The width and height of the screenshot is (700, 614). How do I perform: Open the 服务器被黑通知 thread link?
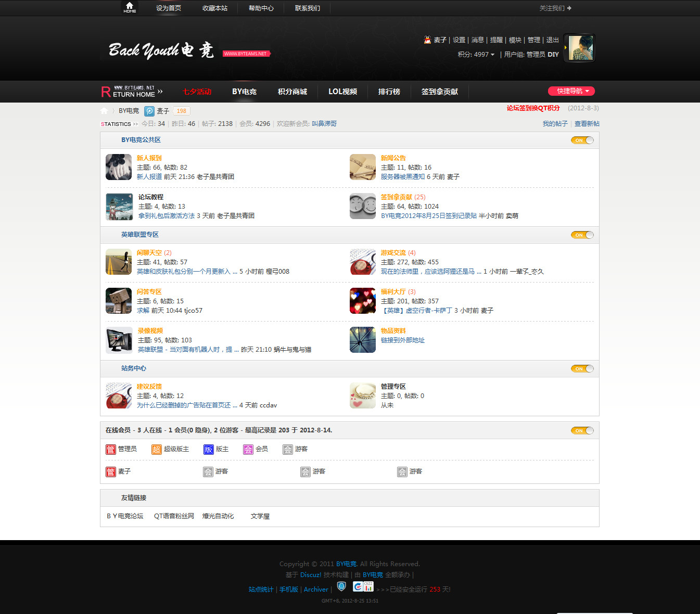click(403, 177)
